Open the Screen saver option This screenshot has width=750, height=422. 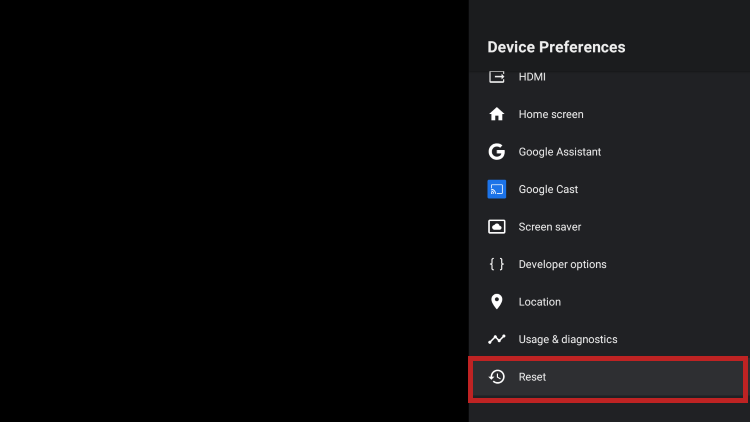(x=549, y=227)
